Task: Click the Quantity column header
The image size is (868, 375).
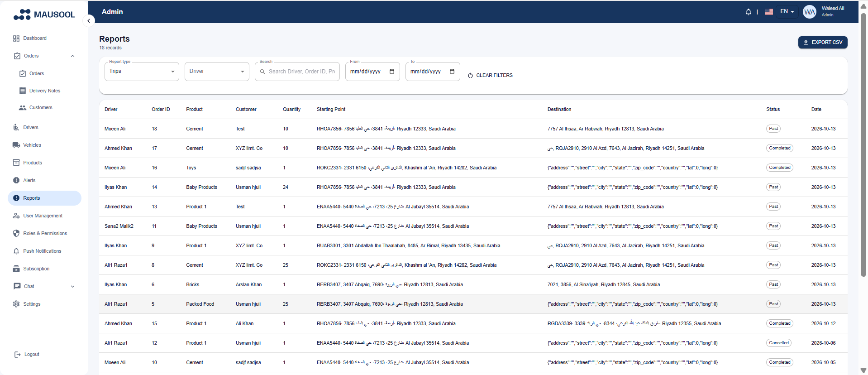Action: click(291, 109)
